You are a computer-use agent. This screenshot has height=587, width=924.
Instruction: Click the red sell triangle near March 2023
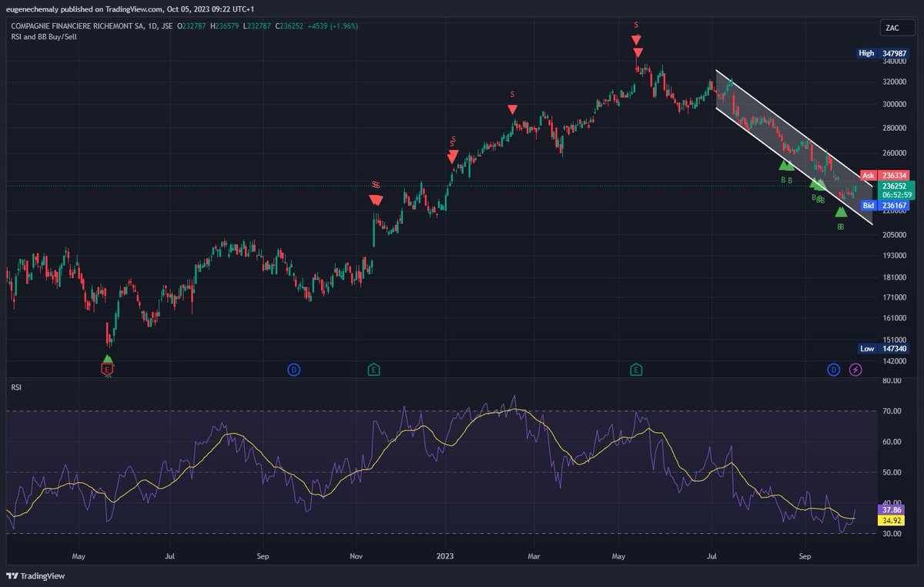(513, 109)
